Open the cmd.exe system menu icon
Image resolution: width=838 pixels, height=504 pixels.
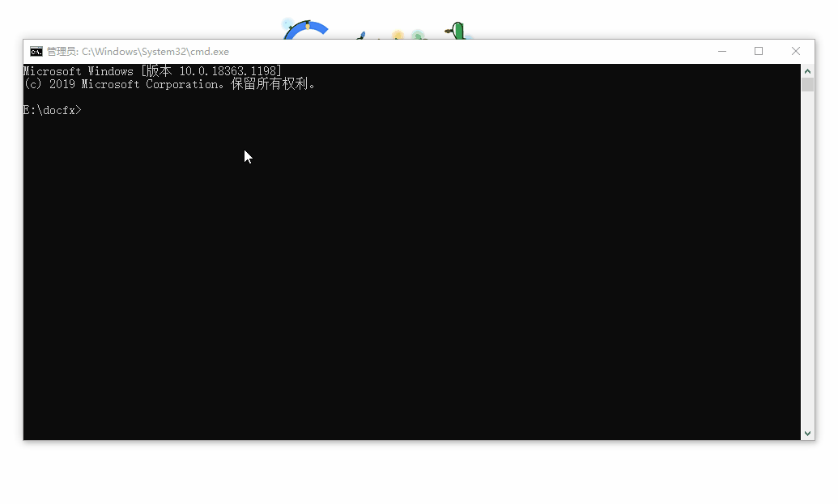click(x=36, y=52)
